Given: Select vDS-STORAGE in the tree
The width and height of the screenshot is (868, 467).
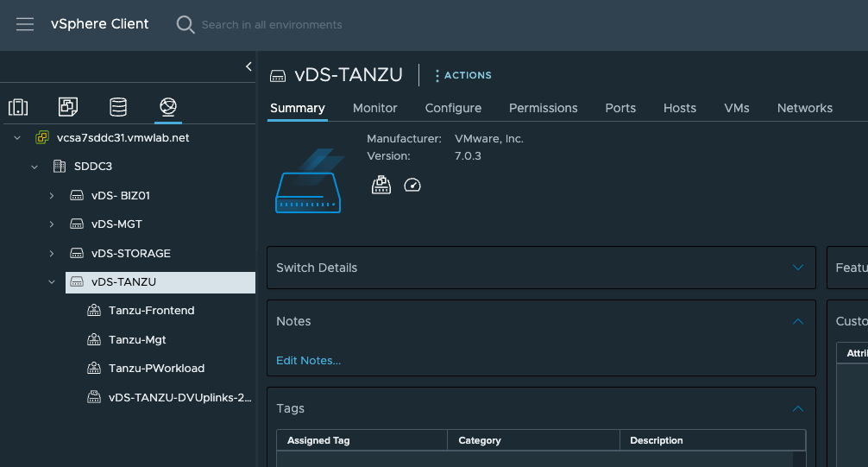Looking at the screenshot, I should pyautogui.click(x=131, y=253).
